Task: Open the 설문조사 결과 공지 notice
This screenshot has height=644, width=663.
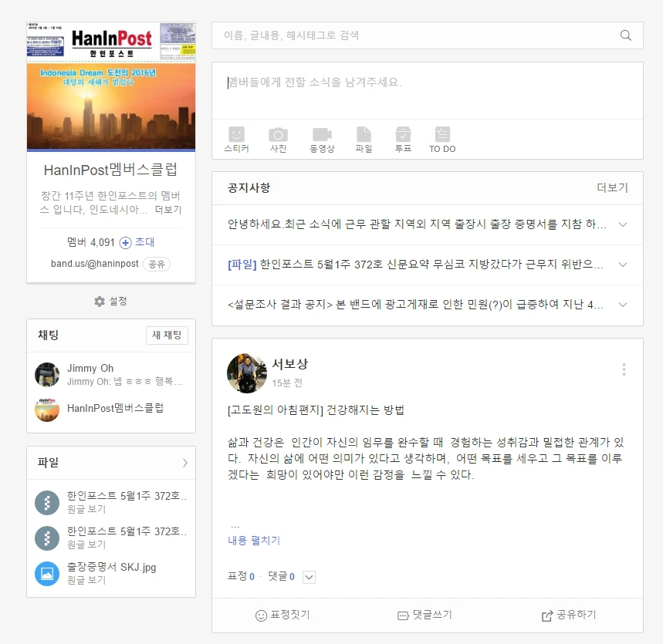Action: pyautogui.click(x=415, y=305)
